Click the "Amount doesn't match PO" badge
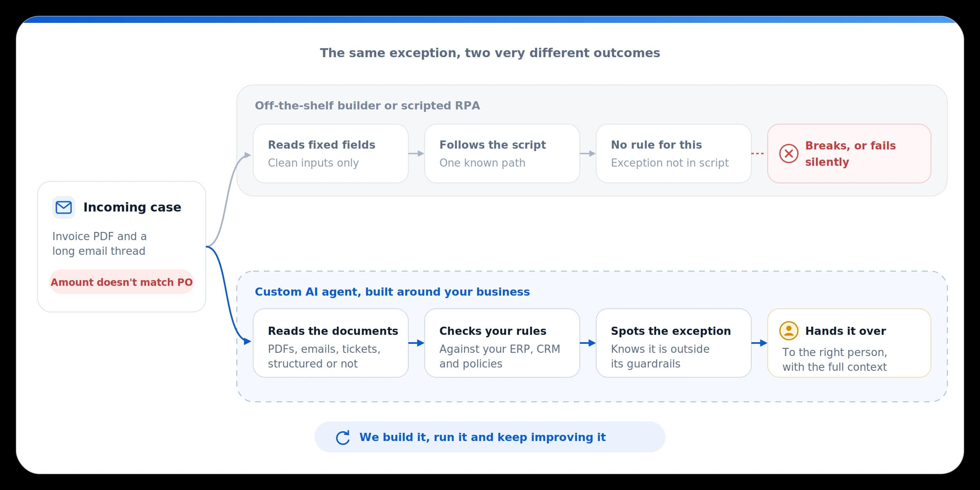Viewport: 980px width, 490px height. pyautogui.click(x=122, y=282)
